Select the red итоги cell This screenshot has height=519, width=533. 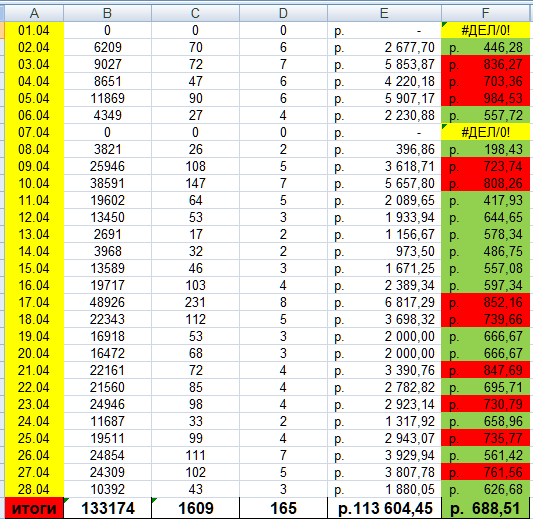(34, 508)
